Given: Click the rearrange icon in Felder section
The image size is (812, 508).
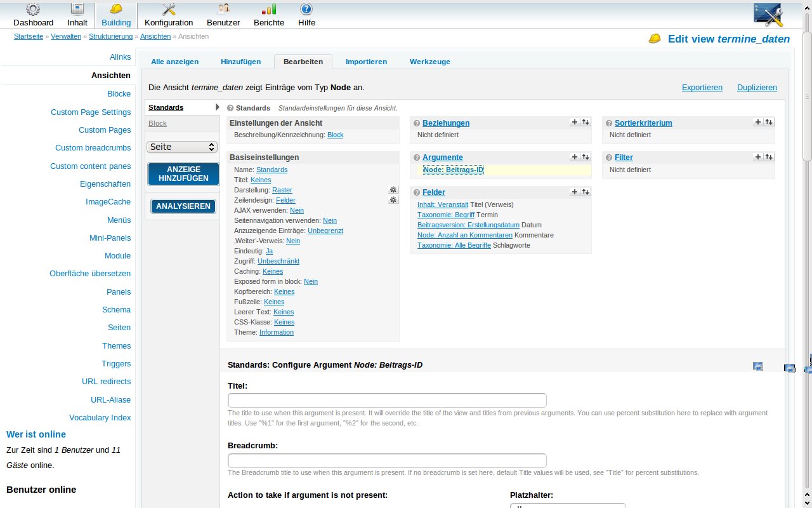Looking at the screenshot, I should (x=586, y=191).
